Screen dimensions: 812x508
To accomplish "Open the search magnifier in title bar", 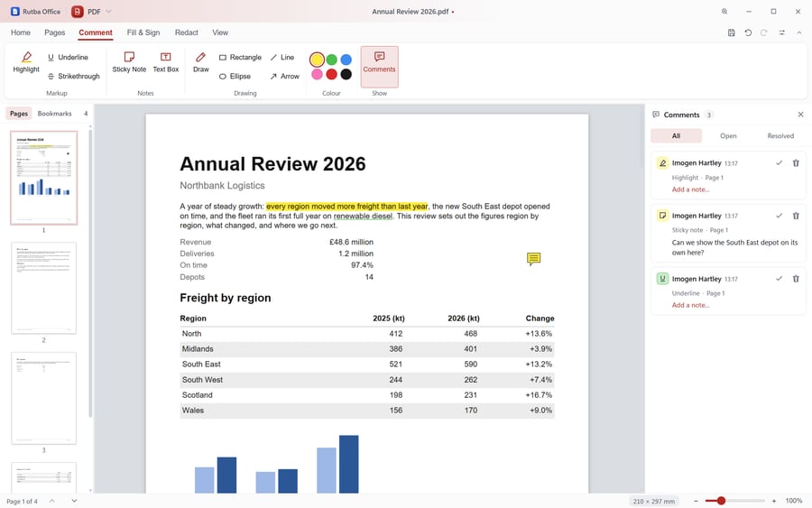I will (x=724, y=12).
